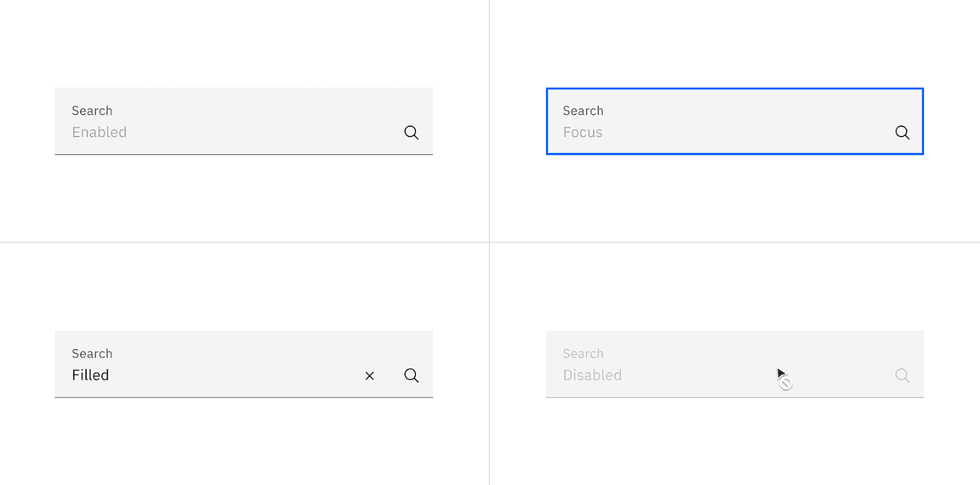Click the not-allowed cursor symbol in the Disabled field
The width and height of the screenshot is (980, 485).
(x=786, y=384)
